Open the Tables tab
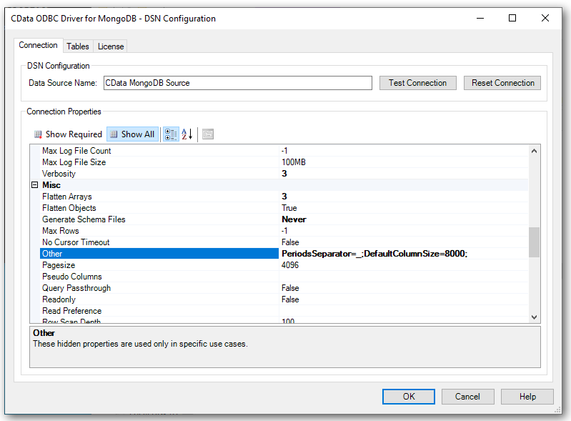 [78, 47]
